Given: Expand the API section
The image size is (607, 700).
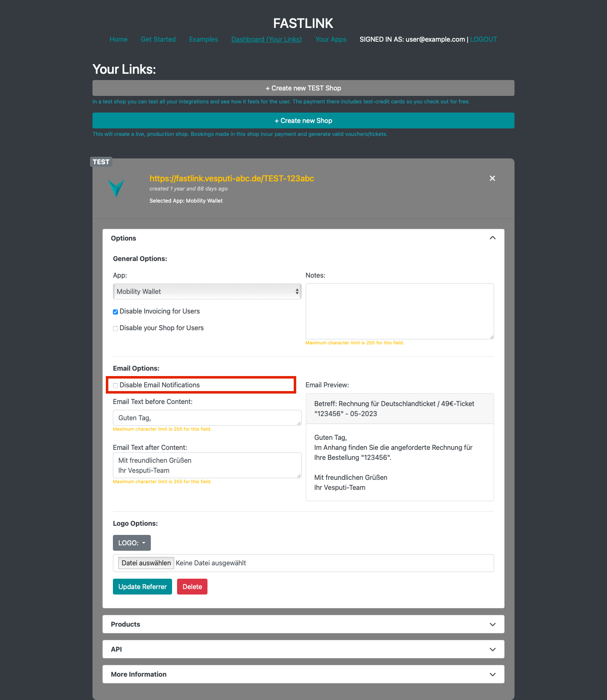Looking at the screenshot, I should (303, 649).
